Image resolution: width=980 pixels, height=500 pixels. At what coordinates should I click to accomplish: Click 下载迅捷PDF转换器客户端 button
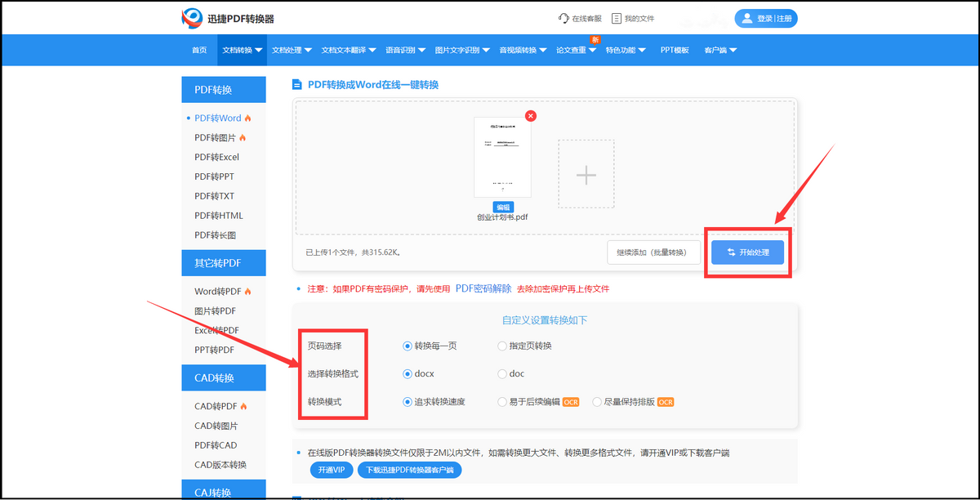pos(409,470)
